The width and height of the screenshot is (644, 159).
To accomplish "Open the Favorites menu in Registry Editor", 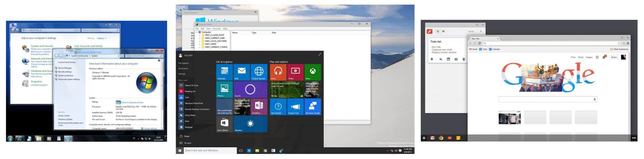I will coord(217,29).
